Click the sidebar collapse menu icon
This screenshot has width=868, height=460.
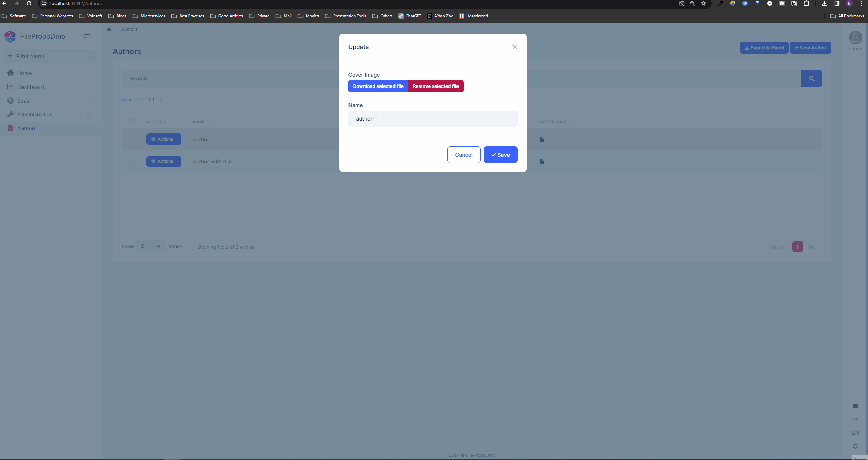pyautogui.click(x=87, y=36)
